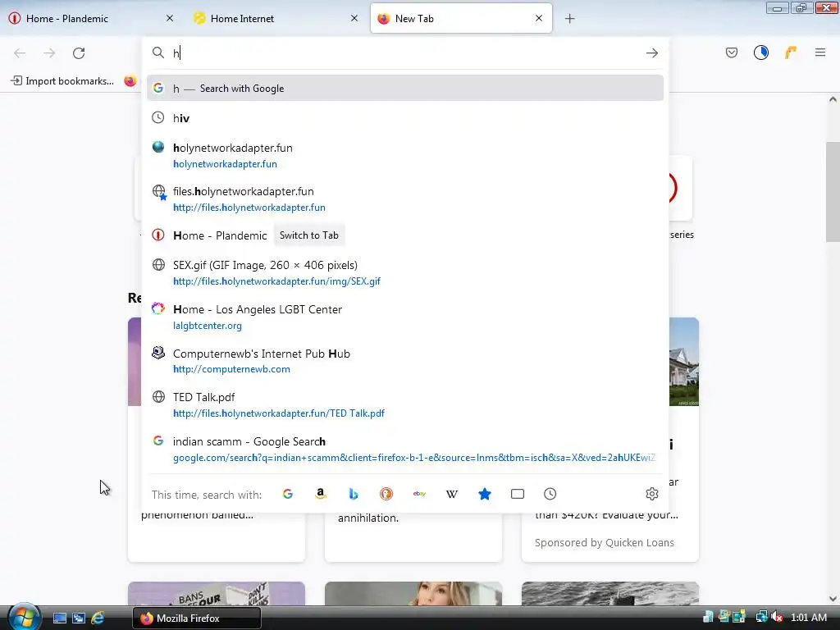Open the indian scamm Google Search suggestion
Viewport: 840px width, 630px height.
point(405,449)
